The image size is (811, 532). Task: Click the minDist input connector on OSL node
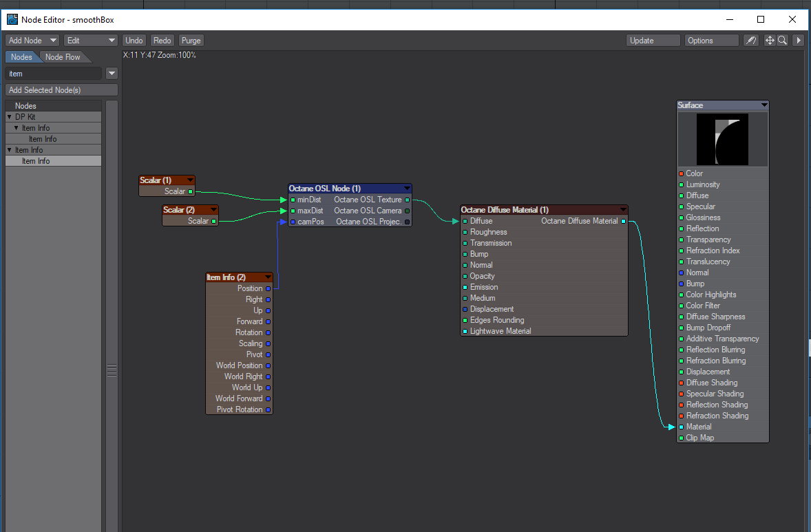(293, 200)
